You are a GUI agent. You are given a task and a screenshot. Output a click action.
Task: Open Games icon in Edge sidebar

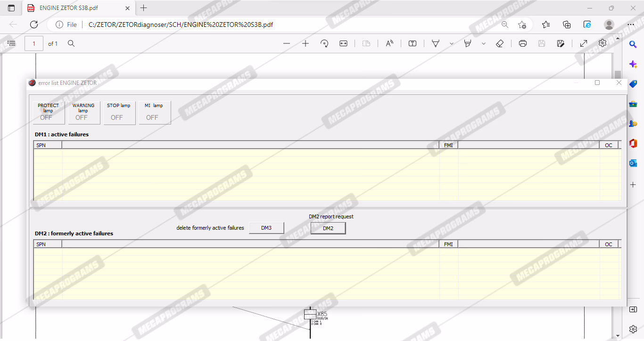pos(633,124)
